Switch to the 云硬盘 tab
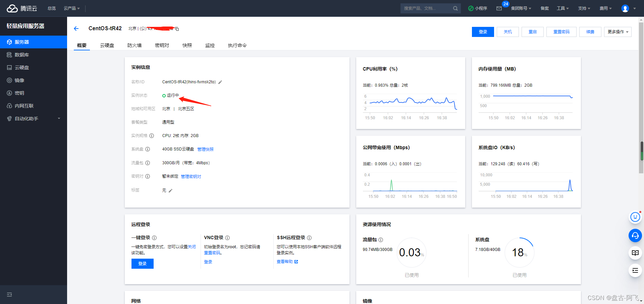Viewport: 644px width, 304px height. pos(107,45)
